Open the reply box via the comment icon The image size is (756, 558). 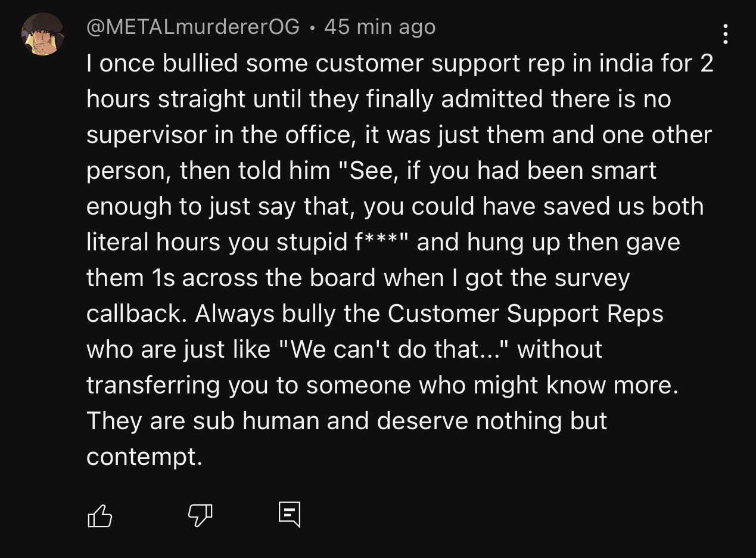[290, 514]
